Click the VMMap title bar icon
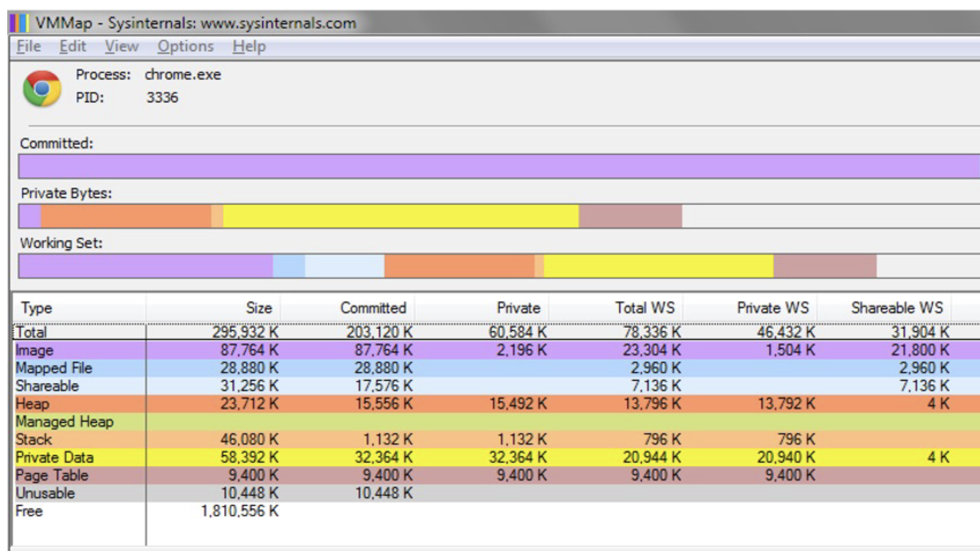This screenshot has height=551, width=980. (19, 23)
